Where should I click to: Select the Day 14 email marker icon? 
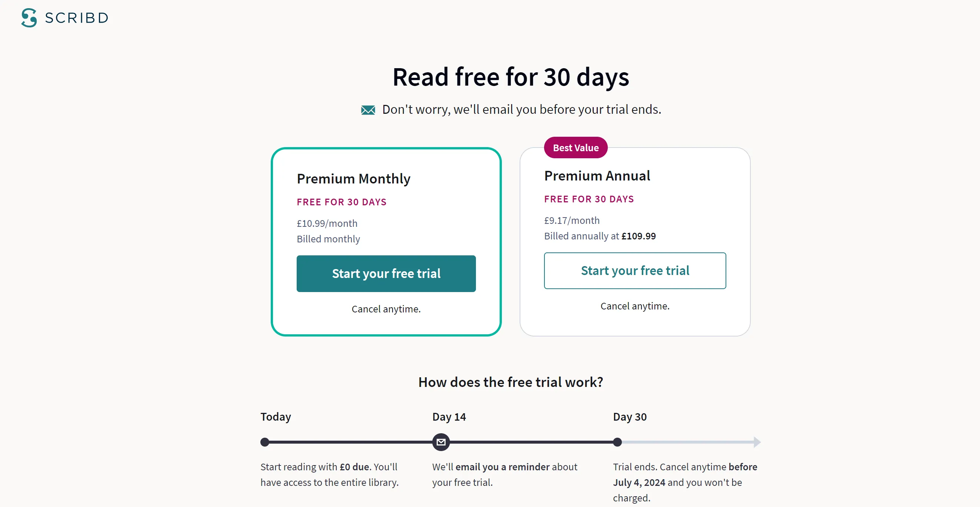click(x=441, y=442)
